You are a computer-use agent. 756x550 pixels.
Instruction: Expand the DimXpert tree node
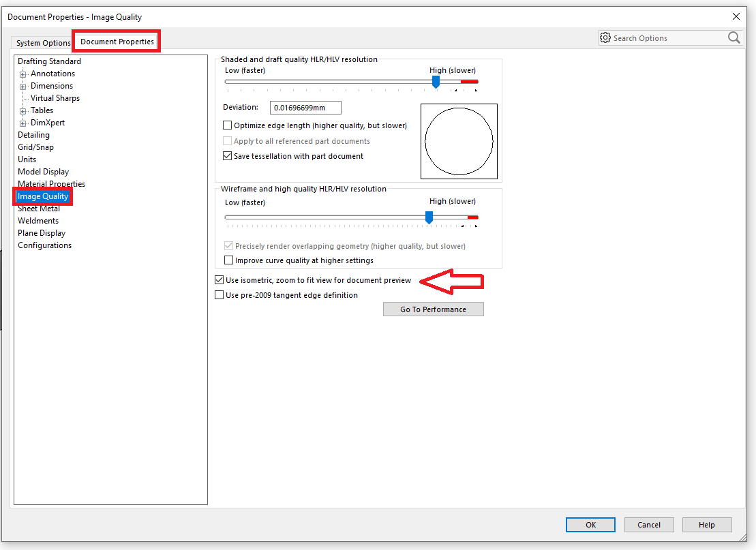click(x=21, y=122)
